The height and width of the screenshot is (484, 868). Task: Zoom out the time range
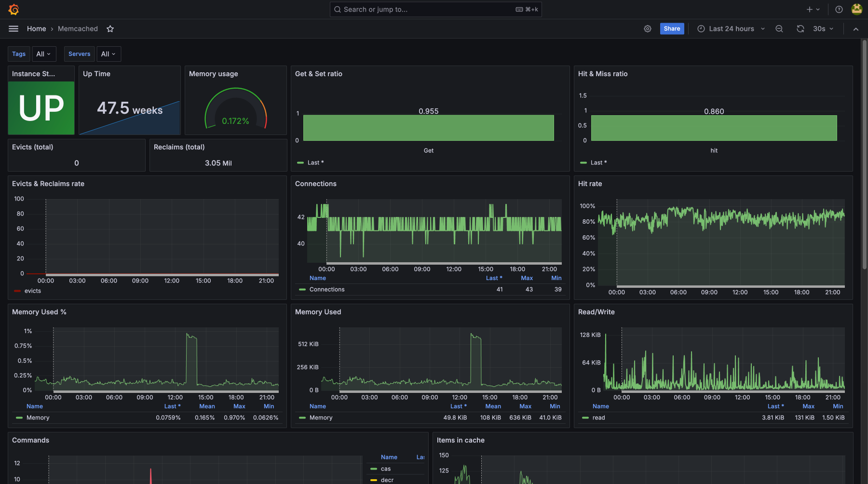(779, 29)
